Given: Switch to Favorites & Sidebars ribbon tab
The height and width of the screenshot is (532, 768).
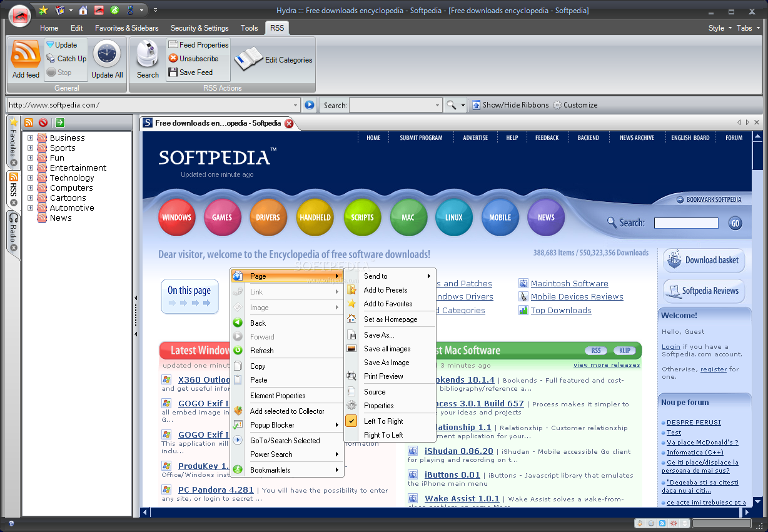Looking at the screenshot, I should (x=127, y=28).
